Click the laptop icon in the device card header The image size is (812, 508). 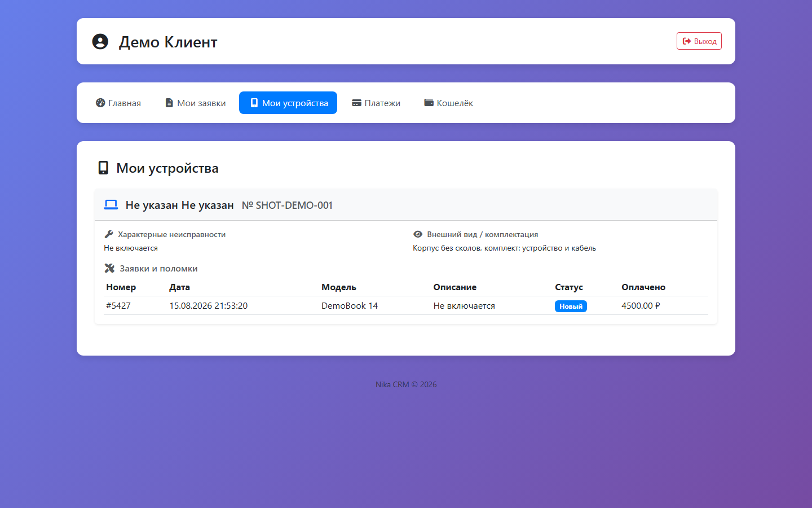(x=111, y=205)
